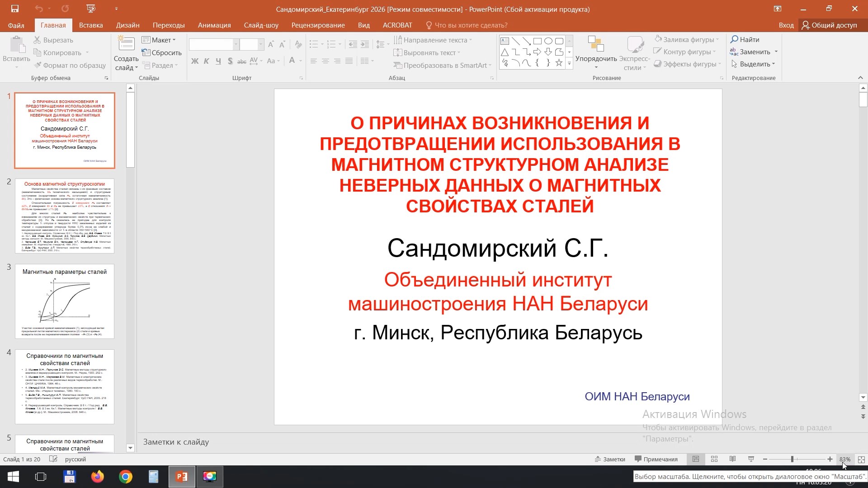Click Start From Beginning slideshow icon
The image size is (868, 488).
(x=91, y=9)
